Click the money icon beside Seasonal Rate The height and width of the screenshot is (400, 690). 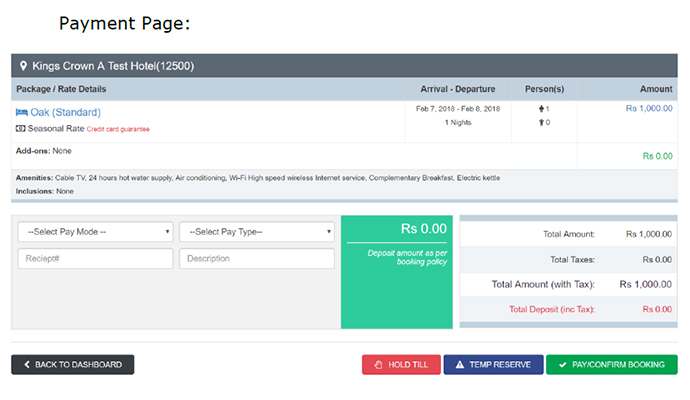pyautogui.click(x=20, y=128)
